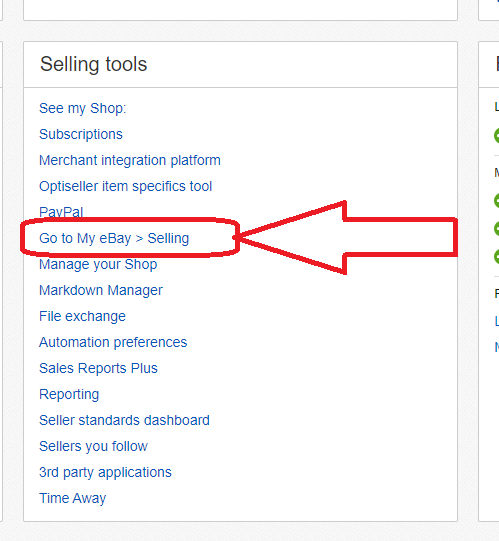This screenshot has width=499, height=541.
Task: Open Sales Reports Plus
Action: click(98, 368)
